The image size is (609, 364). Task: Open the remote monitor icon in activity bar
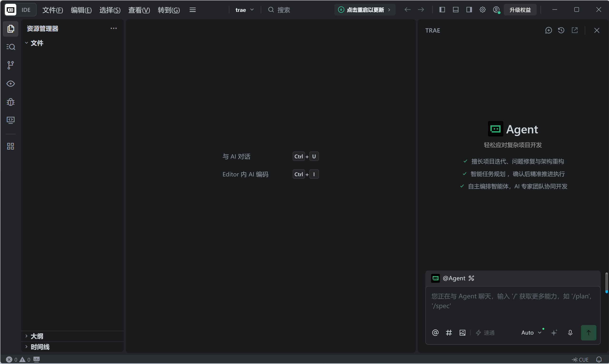pos(10,120)
